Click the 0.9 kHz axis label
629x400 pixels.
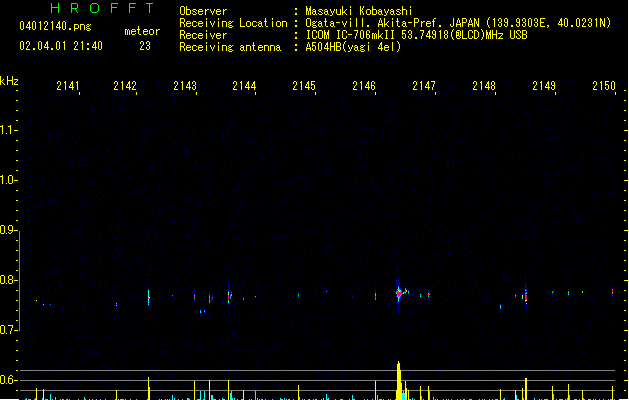pos(7,230)
